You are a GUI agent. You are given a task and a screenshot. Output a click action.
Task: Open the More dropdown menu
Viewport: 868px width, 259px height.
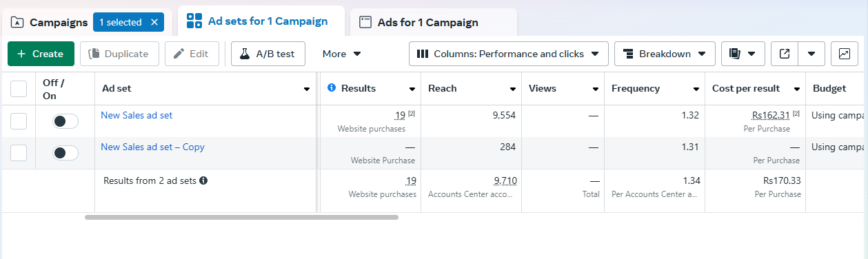(x=342, y=54)
